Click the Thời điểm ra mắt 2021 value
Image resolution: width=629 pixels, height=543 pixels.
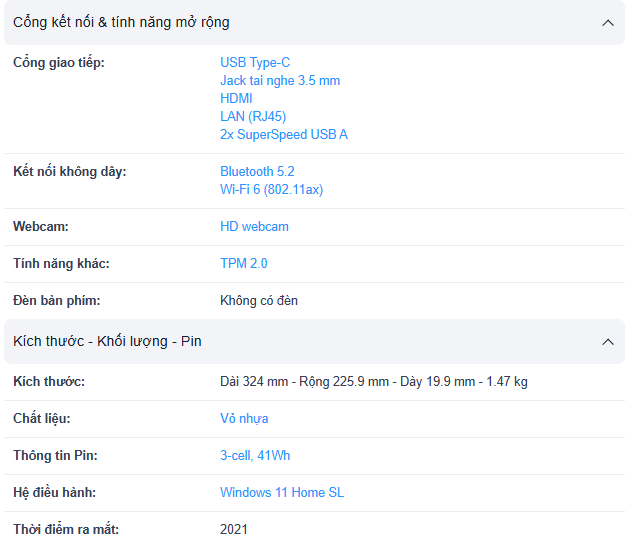[234, 529]
